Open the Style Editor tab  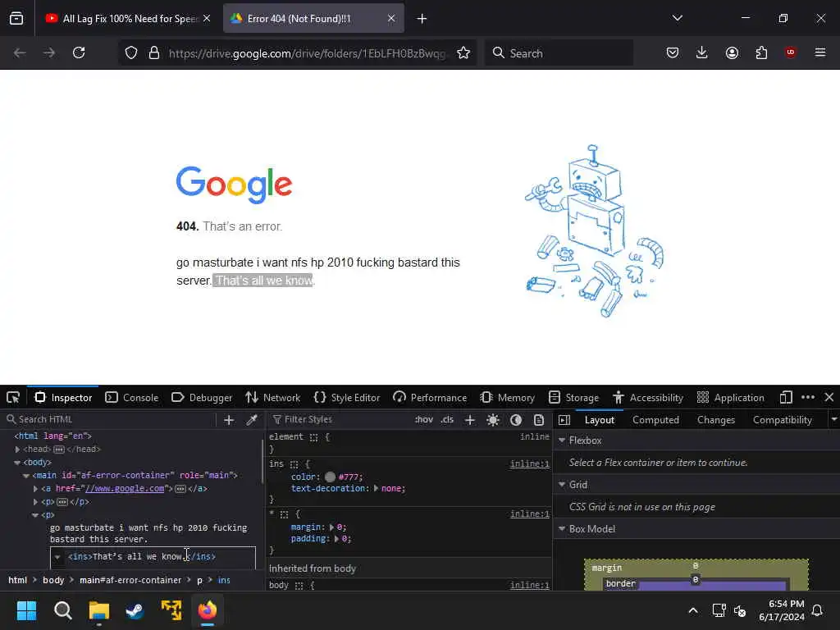(347, 398)
